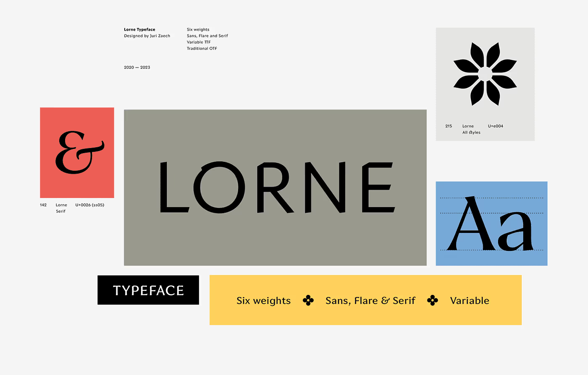Viewport: 588px width, 375px height.
Task: Open the Designed by Juri Zaech link
Action: pos(147,36)
